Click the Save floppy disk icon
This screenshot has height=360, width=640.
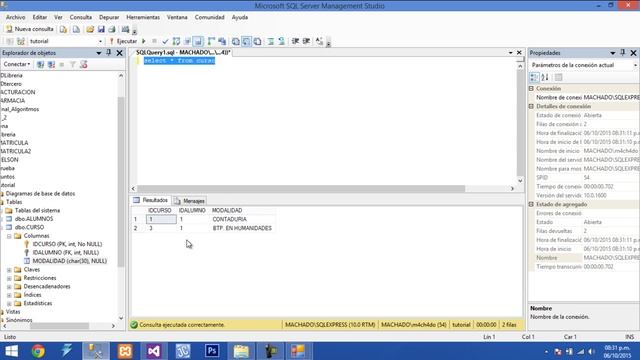pyautogui.click(x=101, y=29)
